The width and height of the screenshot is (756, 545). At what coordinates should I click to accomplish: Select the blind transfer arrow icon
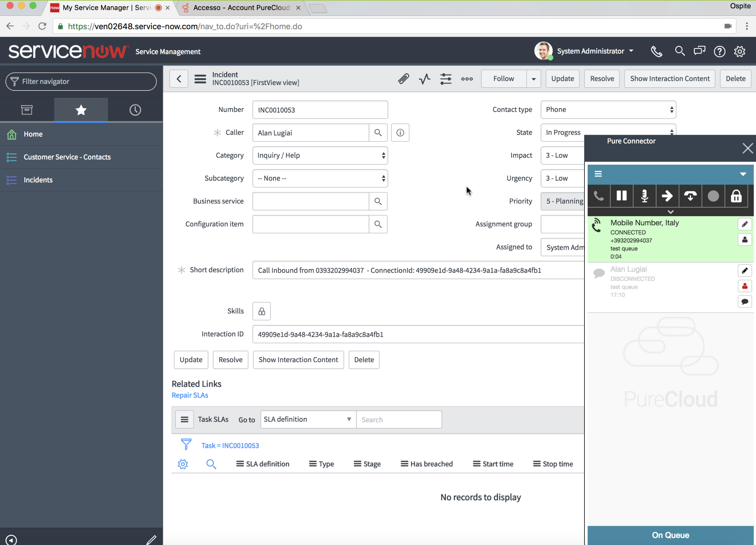(667, 196)
